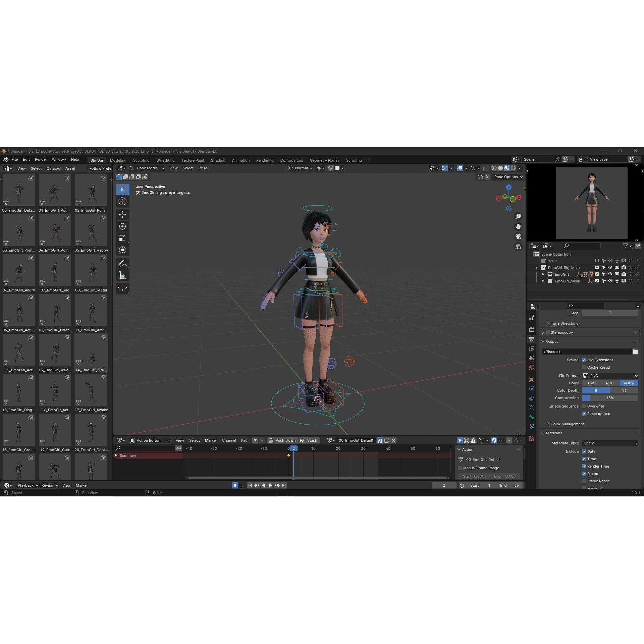
Task: Expand the EmoGirl collection in the outliner
Action: pyautogui.click(x=544, y=274)
